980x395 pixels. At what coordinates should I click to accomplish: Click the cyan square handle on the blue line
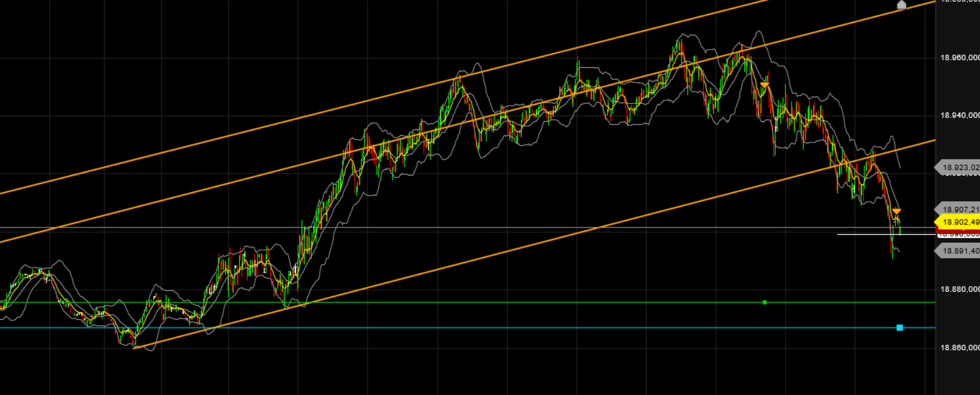899,328
